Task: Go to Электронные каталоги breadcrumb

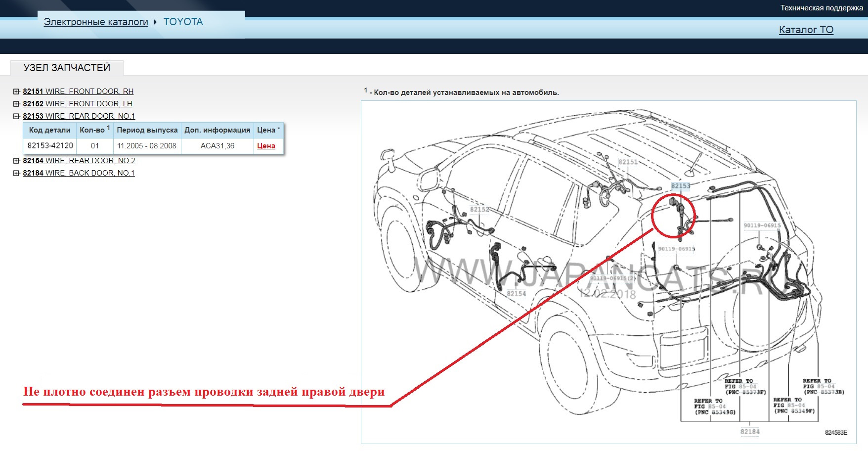Action: click(96, 22)
